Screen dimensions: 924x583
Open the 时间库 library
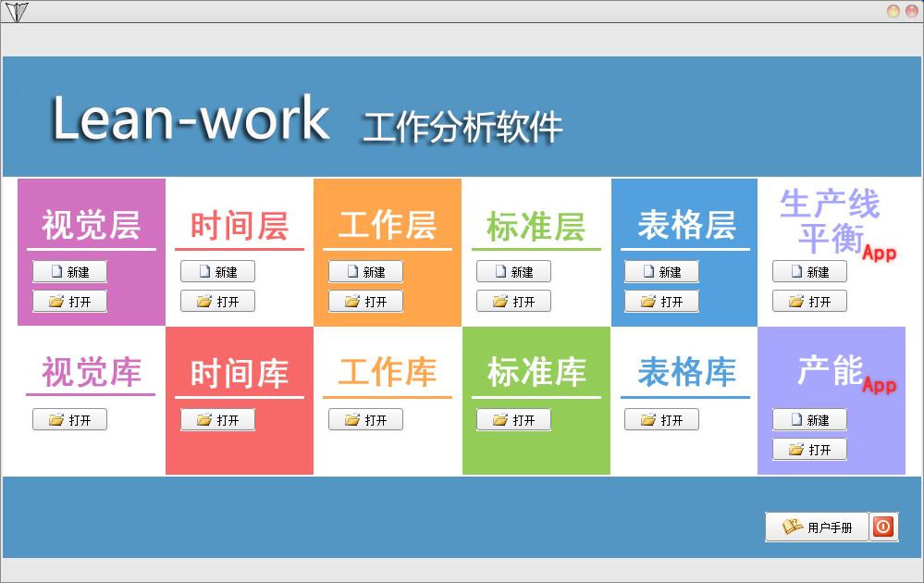217,420
